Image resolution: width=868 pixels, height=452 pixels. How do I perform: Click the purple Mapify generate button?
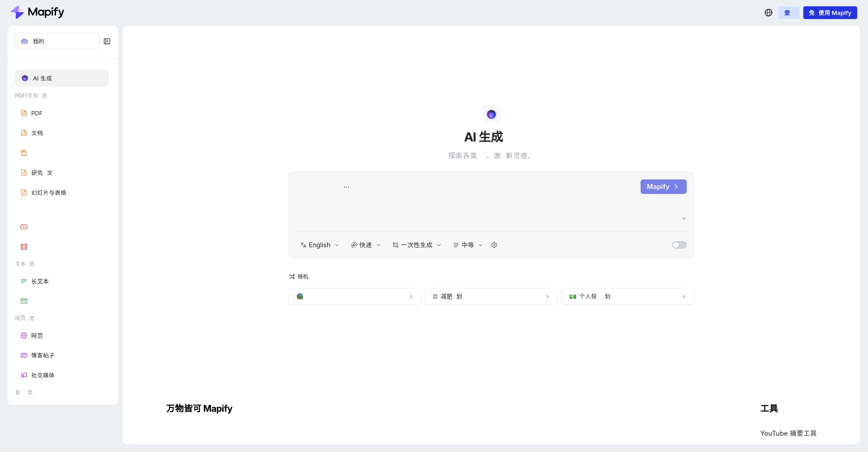pyautogui.click(x=663, y=187)
